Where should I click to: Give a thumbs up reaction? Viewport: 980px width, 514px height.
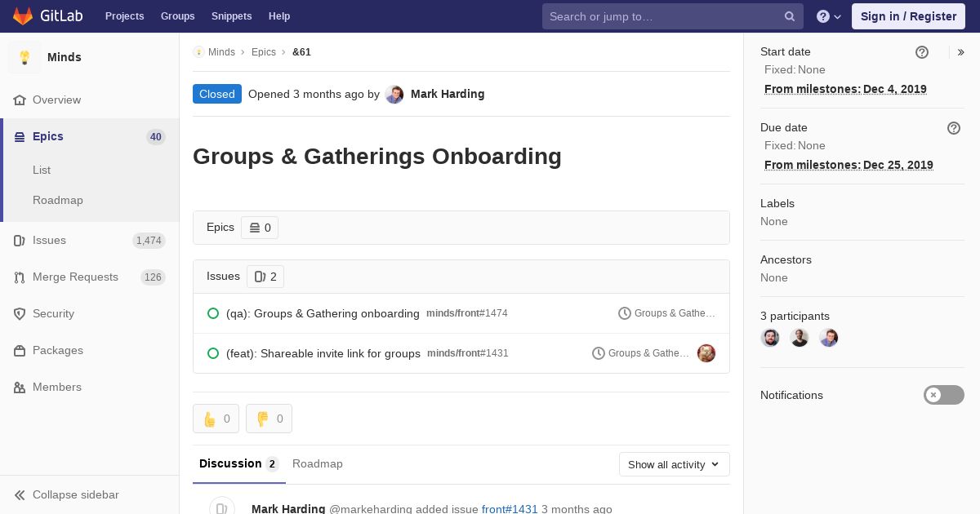coord(216,419)
